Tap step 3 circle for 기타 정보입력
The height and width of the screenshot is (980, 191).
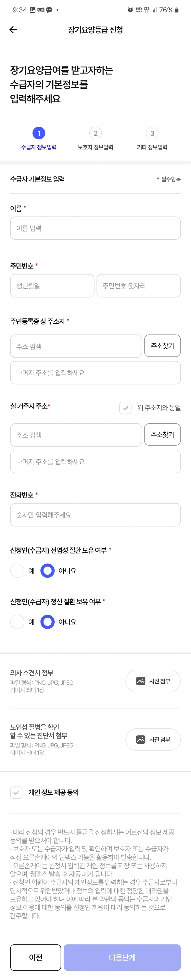tap(152, 133)
